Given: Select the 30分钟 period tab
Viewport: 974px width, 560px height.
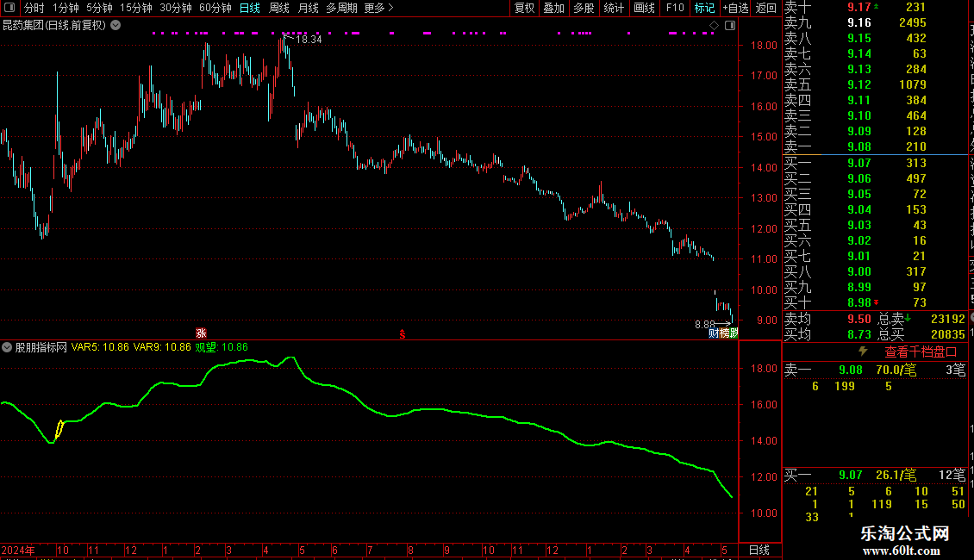Looking at the screenshot, I should (x=176, y=8).
